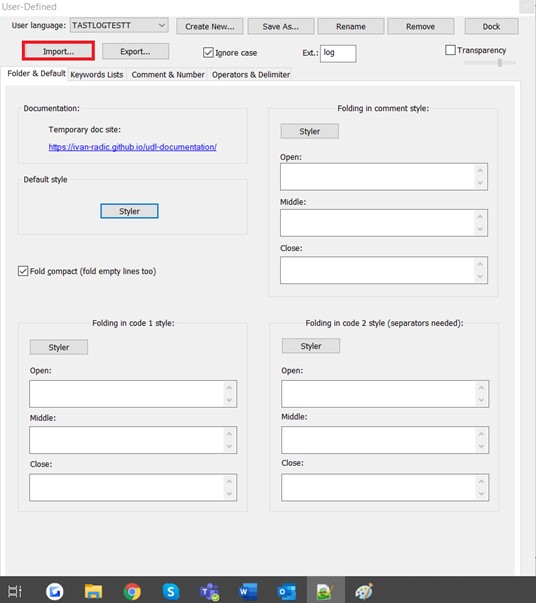The height and width of the screenshot is (603, 536).
Task: Open the Comment & Number tab
Action: pyautogui.click(x=168, y=75)
